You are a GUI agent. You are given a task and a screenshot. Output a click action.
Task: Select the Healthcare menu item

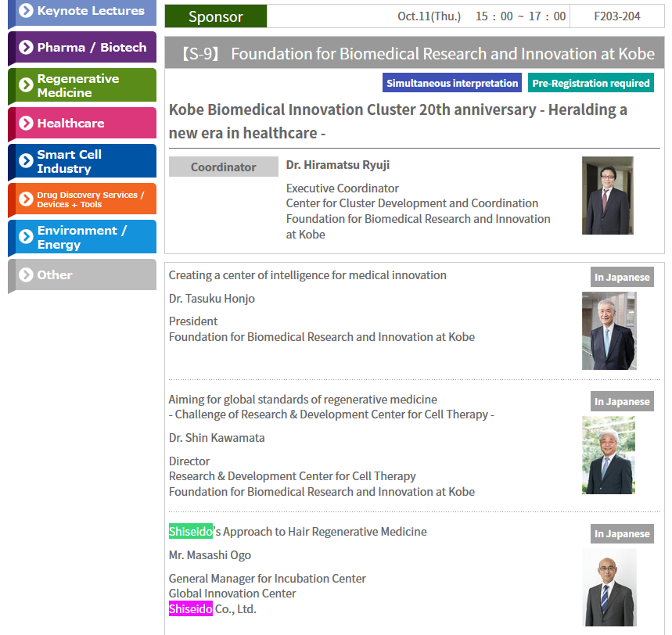pos(70,124)
